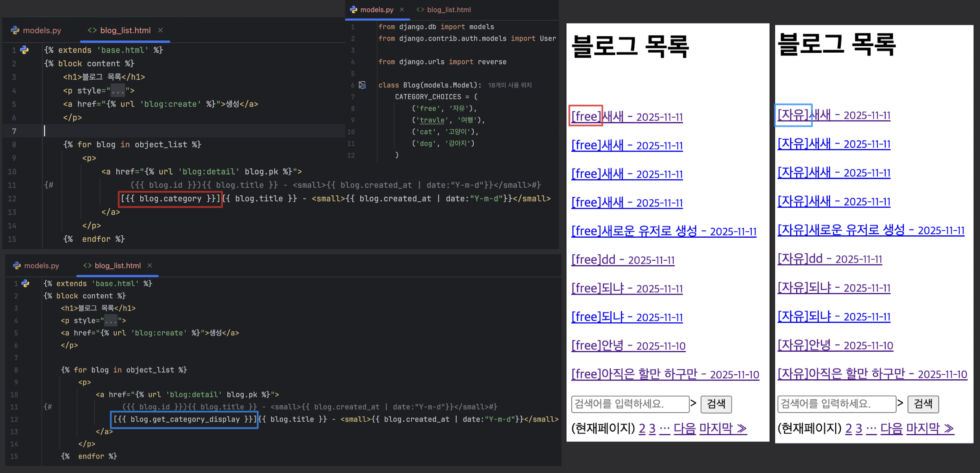
Task: Focus search input in left browser preview
Action: tap(630, 404)
